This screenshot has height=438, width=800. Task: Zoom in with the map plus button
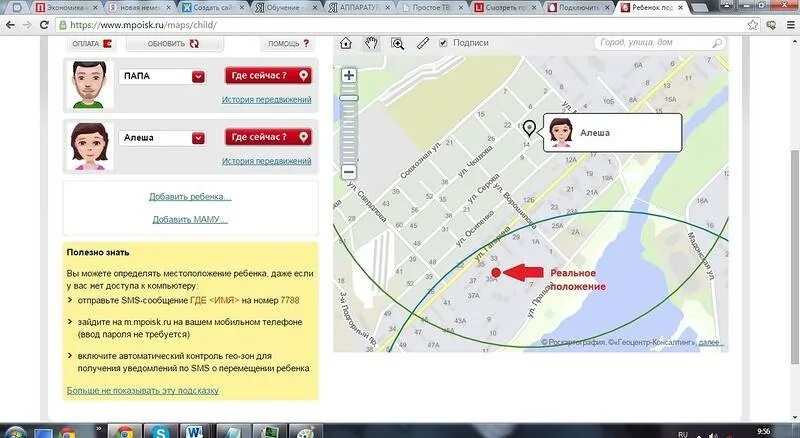coord(349,76)
